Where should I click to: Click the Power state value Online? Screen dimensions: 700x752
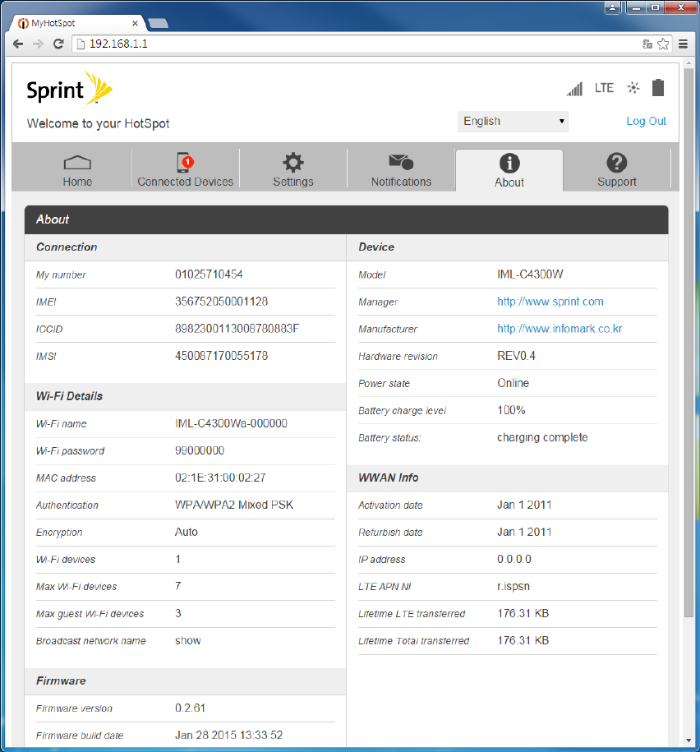513,383
